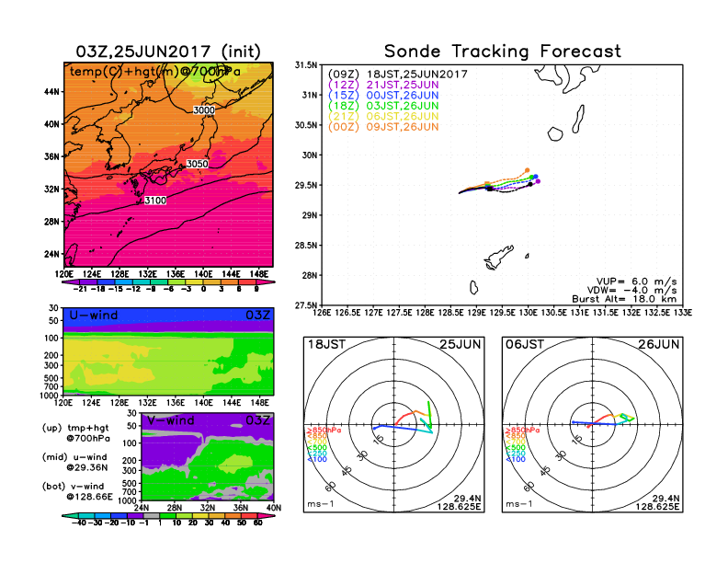This screenshot has height=563, width=728.
Task: Select legend entry "(09Z) 18JST,25JUN2017"
Action: [x=397, y=75]
